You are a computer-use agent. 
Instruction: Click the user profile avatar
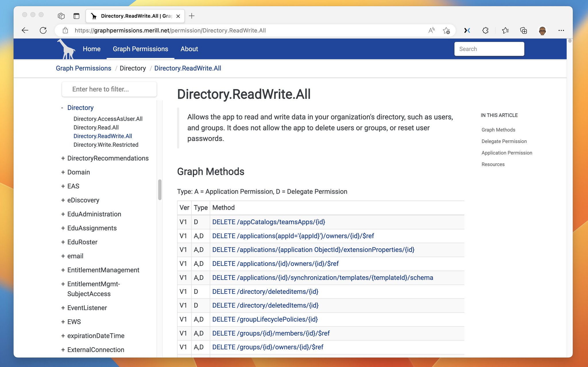(542, 30)
